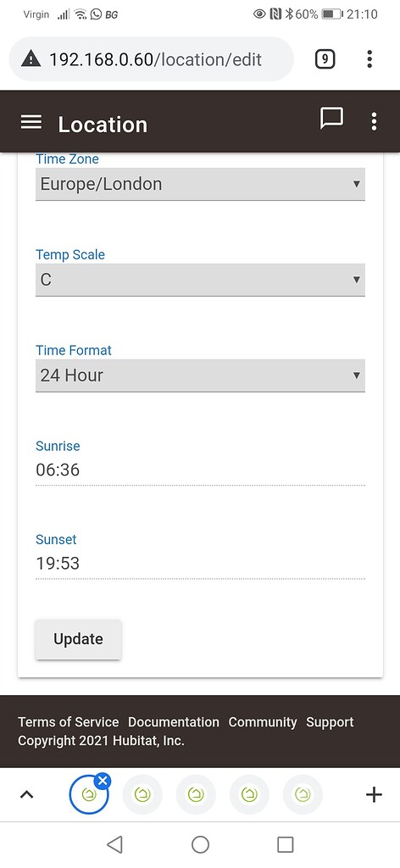
Task: Open the tab switcher showing 9 tabs
Action: (325, 58)
